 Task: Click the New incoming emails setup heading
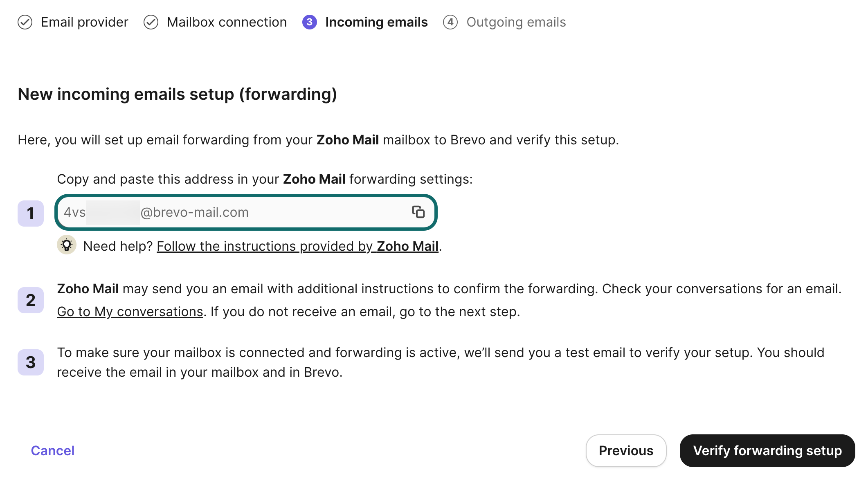[x=178, y=94]
